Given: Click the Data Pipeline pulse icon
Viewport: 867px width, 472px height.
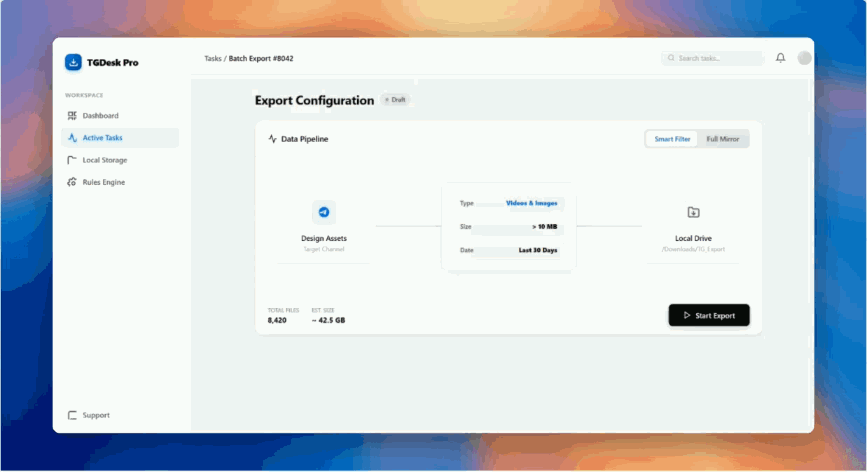Looking at the screenshot, I should point(272,139).
